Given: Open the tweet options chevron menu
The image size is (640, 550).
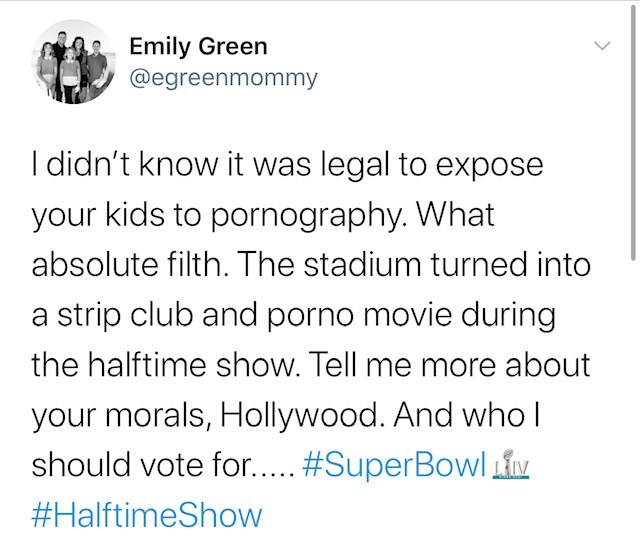Looking at the screenshot, I should point(602,47).
